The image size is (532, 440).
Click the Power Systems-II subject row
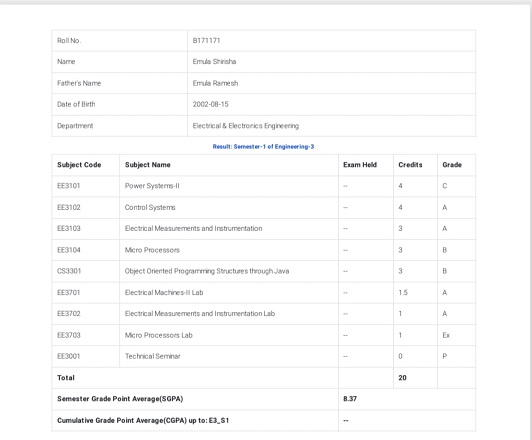[x=264, y=186]
